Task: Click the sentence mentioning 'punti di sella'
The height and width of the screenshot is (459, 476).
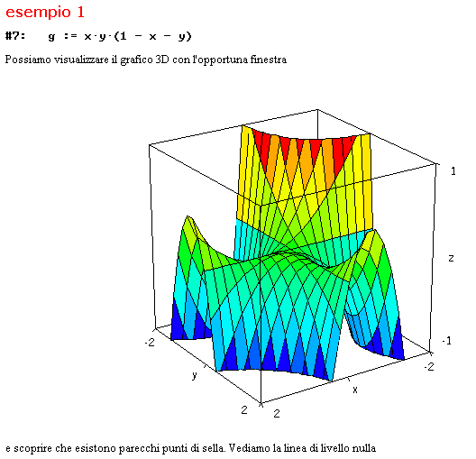Action: click(190, 448)
